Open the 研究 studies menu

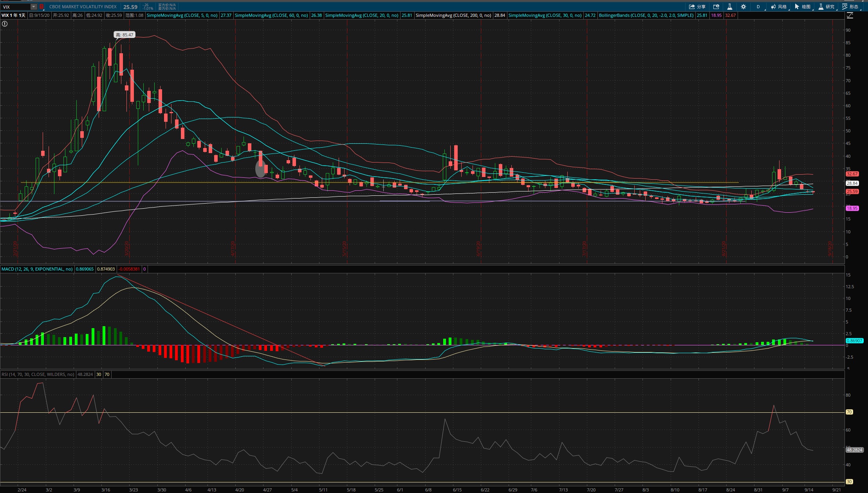coord(826,7)
